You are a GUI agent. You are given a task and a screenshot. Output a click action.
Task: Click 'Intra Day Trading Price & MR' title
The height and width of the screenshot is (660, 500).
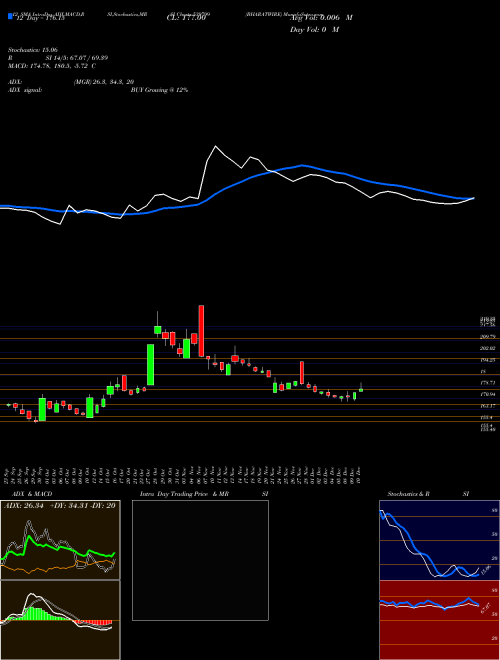coord(184,494)
